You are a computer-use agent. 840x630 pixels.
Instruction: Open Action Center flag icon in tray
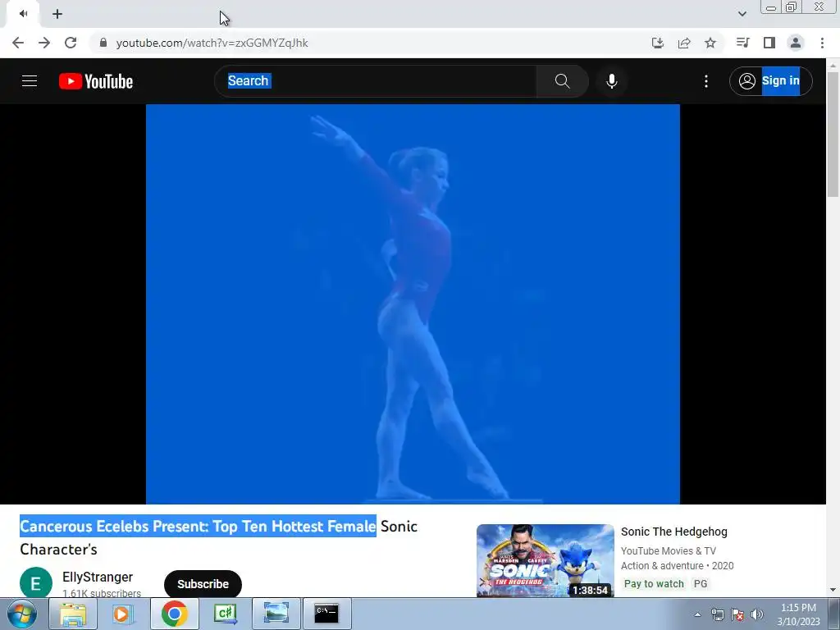pyautogui.click(x=737, y=614)
